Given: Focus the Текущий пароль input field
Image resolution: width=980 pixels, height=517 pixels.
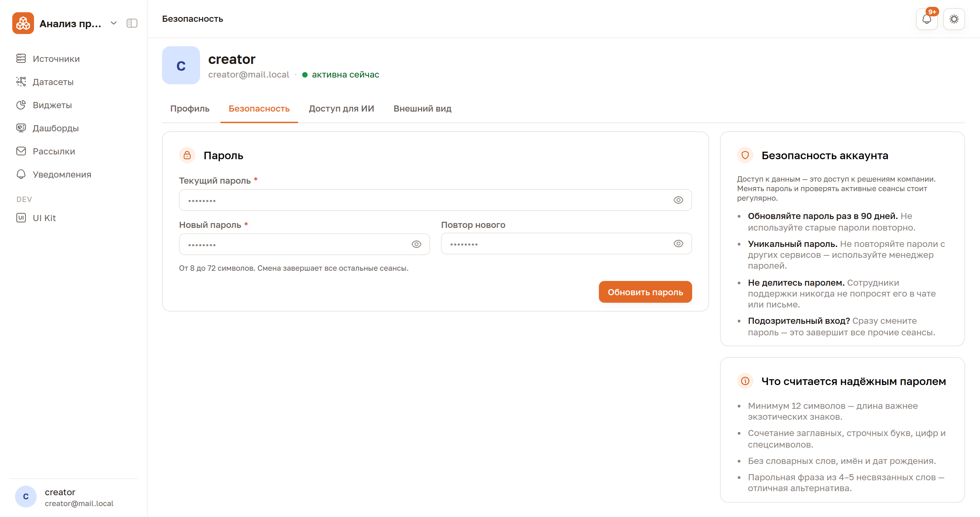Looking at the screenshot, I should pyautogui.click(x=435, y=200).
